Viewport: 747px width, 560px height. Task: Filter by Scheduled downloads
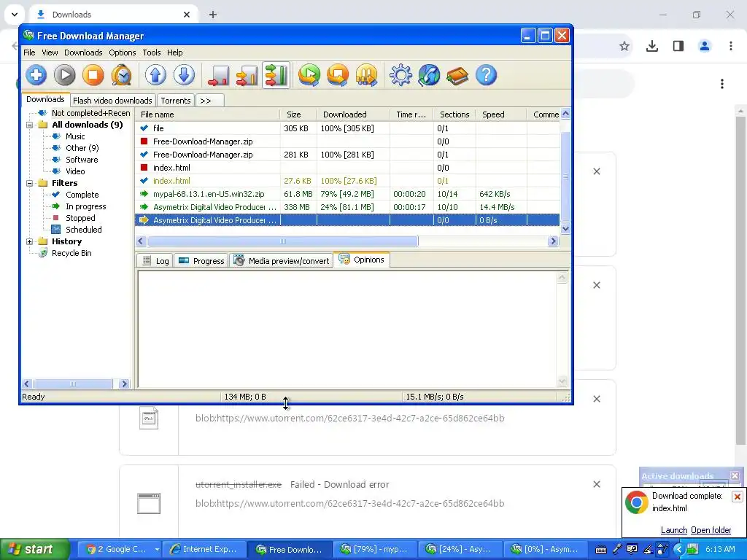[x=83, y=230]
